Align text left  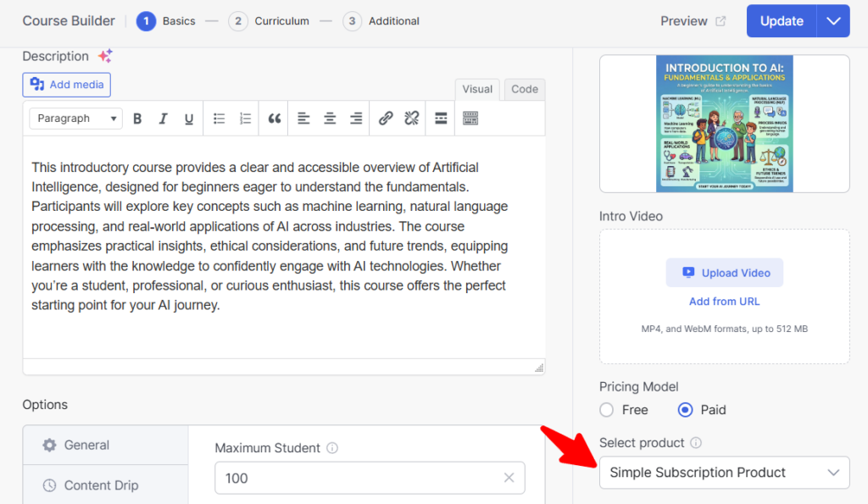coord(303,119)
